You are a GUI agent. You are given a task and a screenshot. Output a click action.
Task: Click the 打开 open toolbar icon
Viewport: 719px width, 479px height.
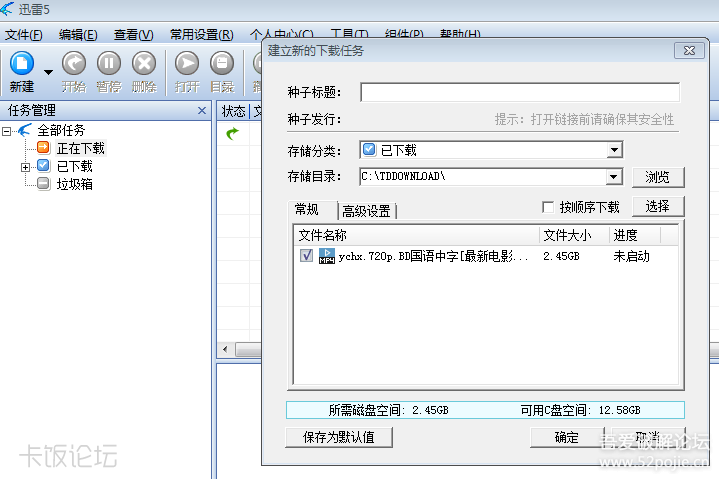(x=187, y=64)
